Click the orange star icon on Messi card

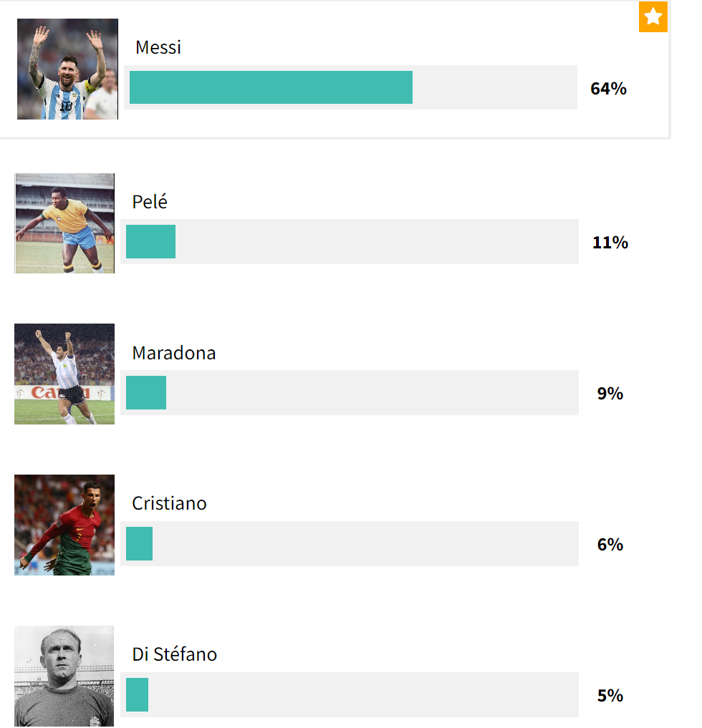(653, 16)
